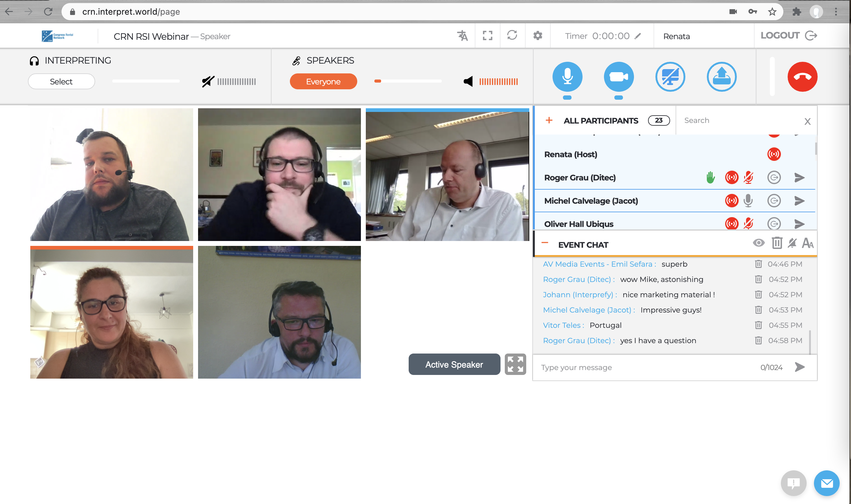The height and width of the screenshot is (504, 851).
Task: Send private message to Roger Grau
Action: coord(799,177)
